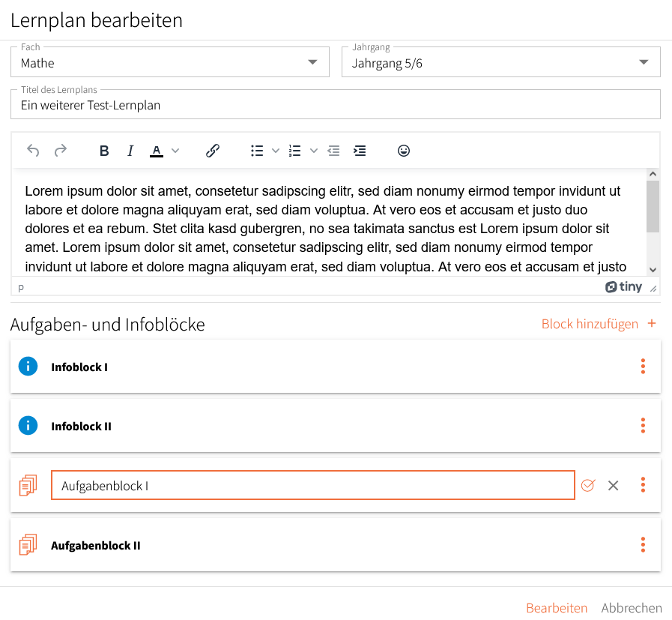Screen dimensions: 672x620
Task: Cancel the Aufgabenblock I rename with X
Action: 614,485
